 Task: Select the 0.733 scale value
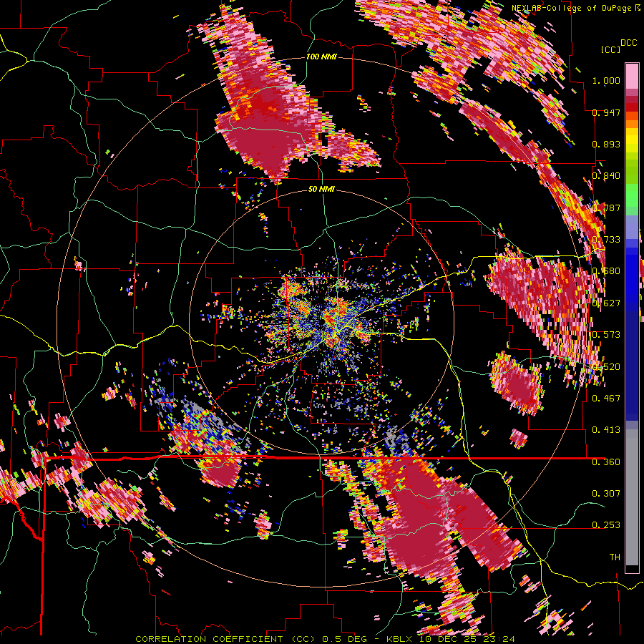[606, 240]
